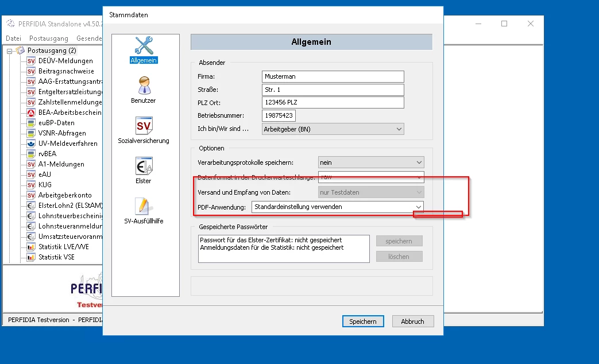Click the Elster icon beside Umsatzsteuervoranmeldung
The height and width of the screenshot is (364, 599).
(x=32, y=237)
